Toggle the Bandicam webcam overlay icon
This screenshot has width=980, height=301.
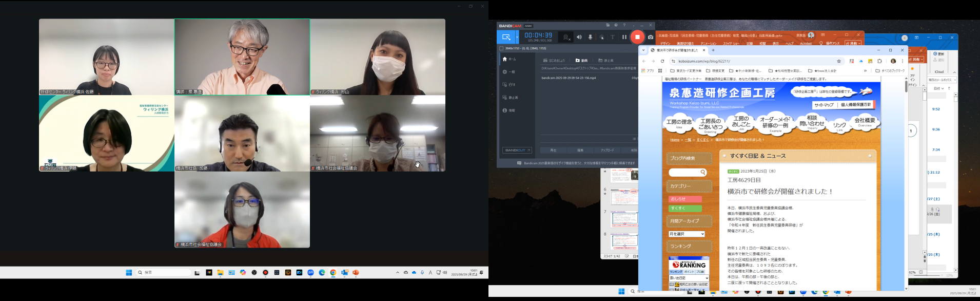pos(566,37)
